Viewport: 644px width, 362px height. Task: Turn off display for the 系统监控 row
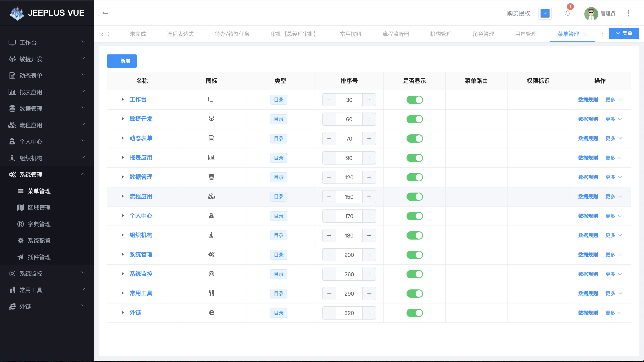415,274
